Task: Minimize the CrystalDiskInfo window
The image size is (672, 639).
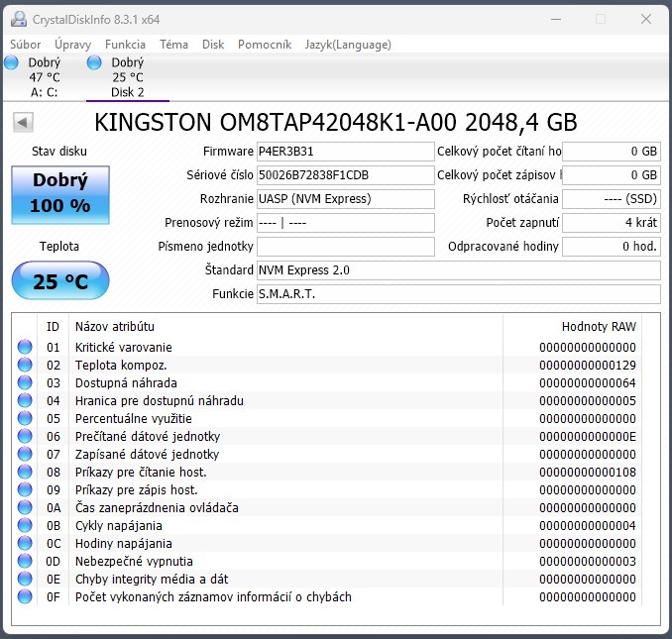Action: (556, 19)
